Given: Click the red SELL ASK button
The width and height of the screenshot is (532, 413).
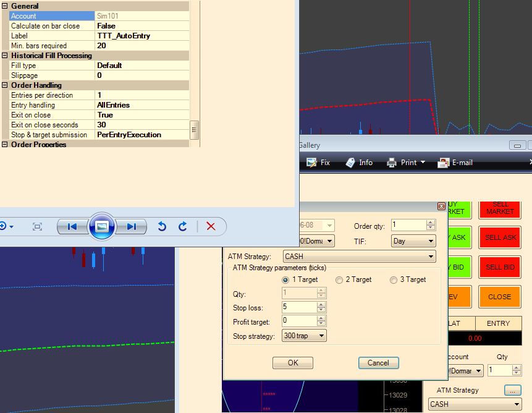Looking at the screenshot, I should (500, 237).
